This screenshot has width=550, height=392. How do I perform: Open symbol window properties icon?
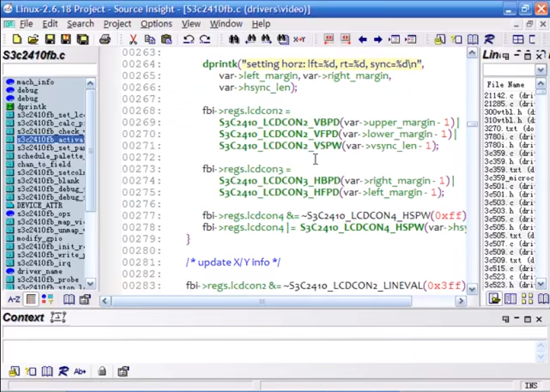(x=85, y=299)
